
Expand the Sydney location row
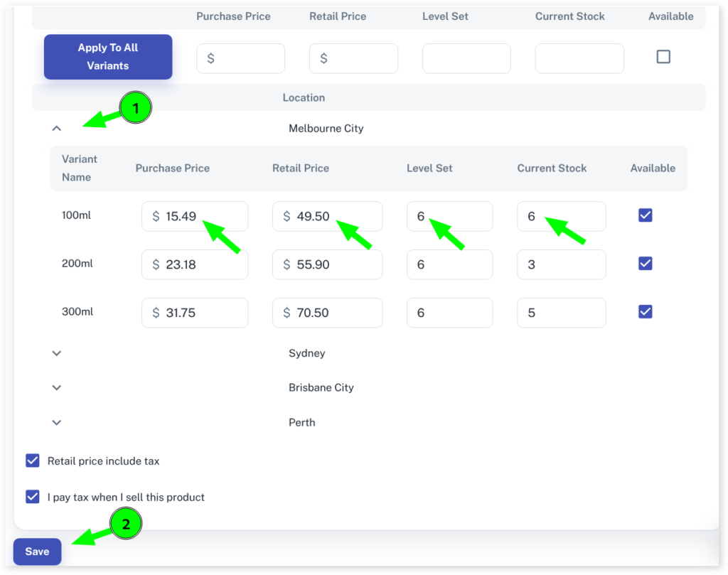tap(57, 353)
